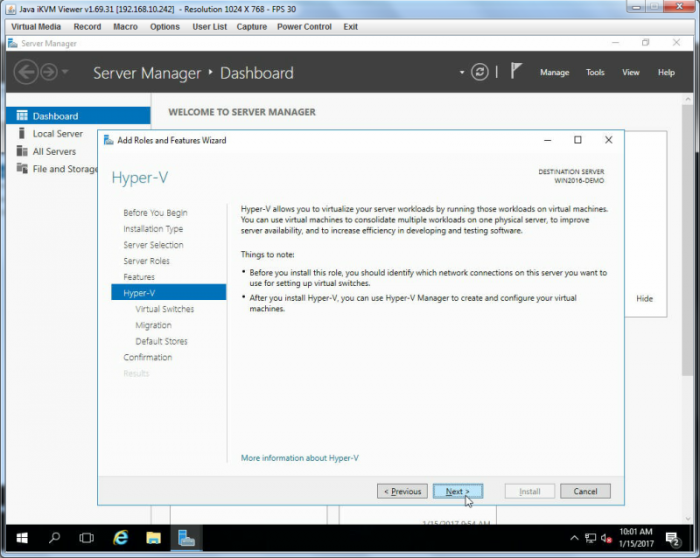Open the Action Center notification icon
The width and height of the screenshot is (700, 558).
[x=672, y=539]
